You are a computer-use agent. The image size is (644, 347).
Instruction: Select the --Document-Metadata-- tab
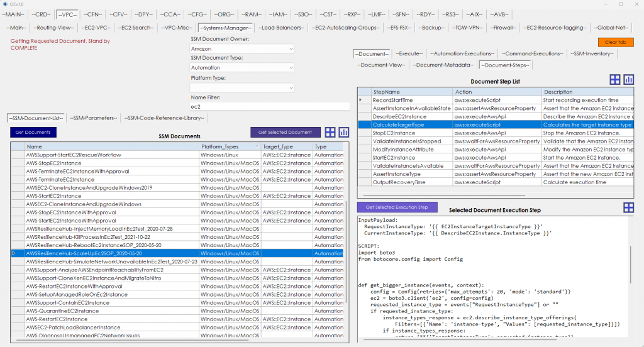point(443,65)
